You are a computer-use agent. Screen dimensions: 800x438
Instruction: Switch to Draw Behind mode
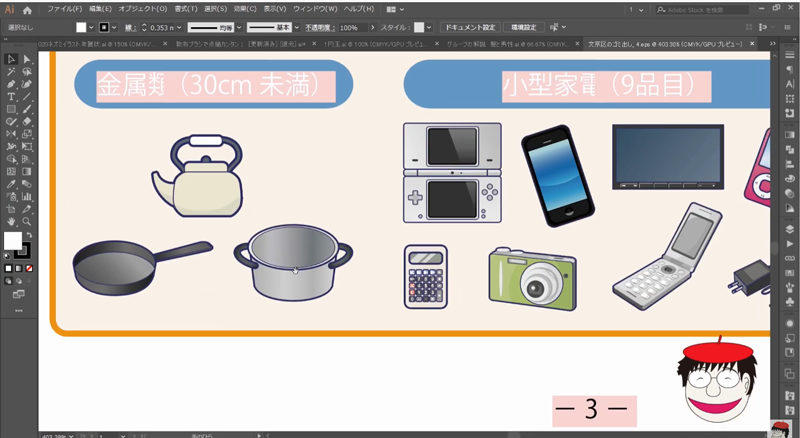(x=19, y=281)
